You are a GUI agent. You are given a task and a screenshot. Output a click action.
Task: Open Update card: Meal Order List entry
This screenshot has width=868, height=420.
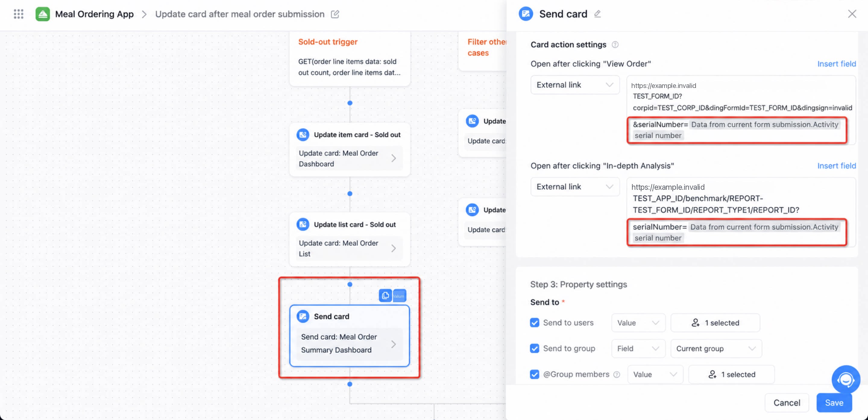click(x=349, y=248)
